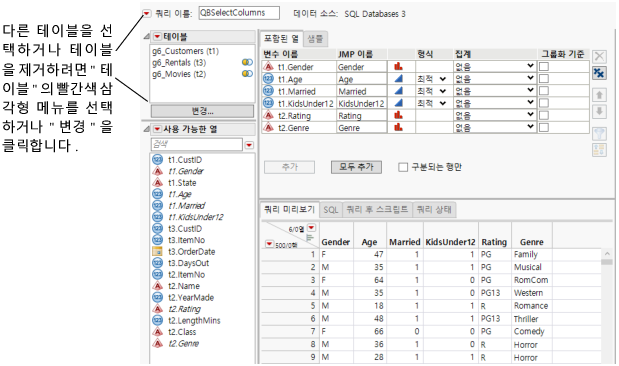Switch to the 포함된 열 tab
This screenshot has width=619, height=366.
point(281,39)
